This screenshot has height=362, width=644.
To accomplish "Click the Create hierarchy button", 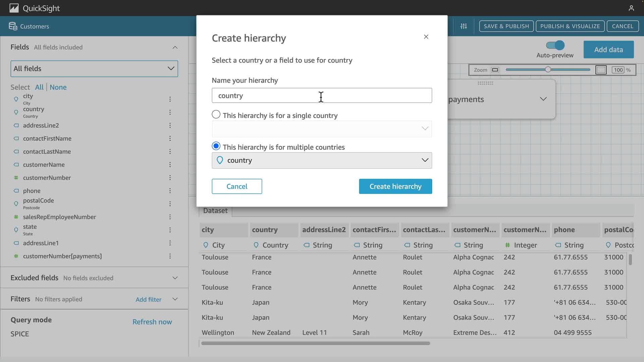I will click(x=395, y=186).
